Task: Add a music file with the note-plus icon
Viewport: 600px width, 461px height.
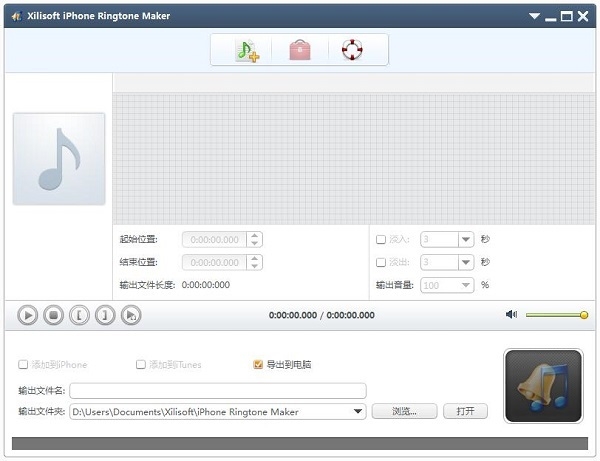Action: point(247,50)
